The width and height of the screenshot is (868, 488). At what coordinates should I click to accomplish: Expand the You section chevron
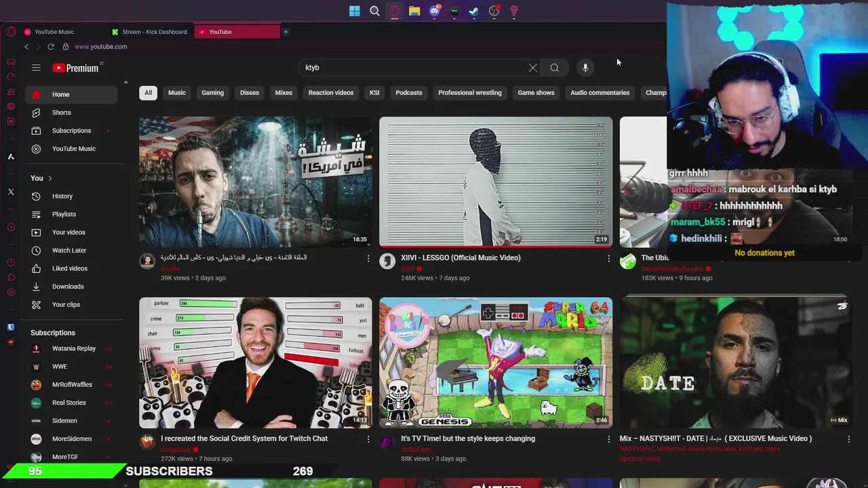[50, 178]
